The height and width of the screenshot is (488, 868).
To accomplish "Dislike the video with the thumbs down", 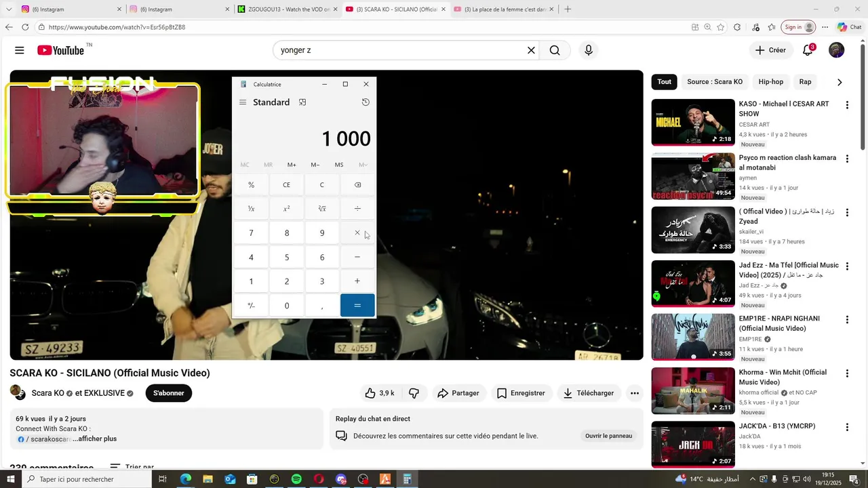I will click(414, 393).
